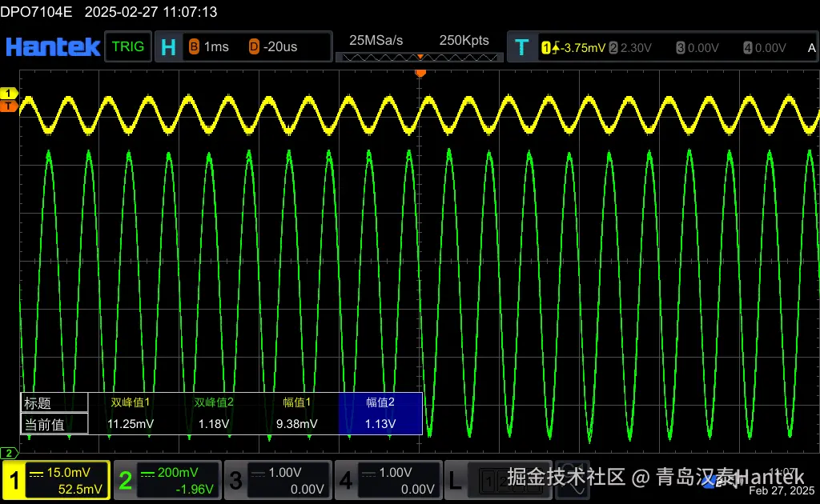
Task: Select the B 1ms timebase setting
Action: (209, 46)
